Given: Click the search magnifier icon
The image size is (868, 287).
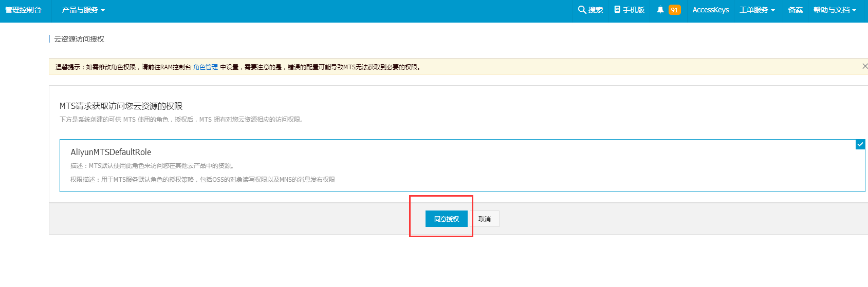Looking at the screenshot, I should [582, 10].
